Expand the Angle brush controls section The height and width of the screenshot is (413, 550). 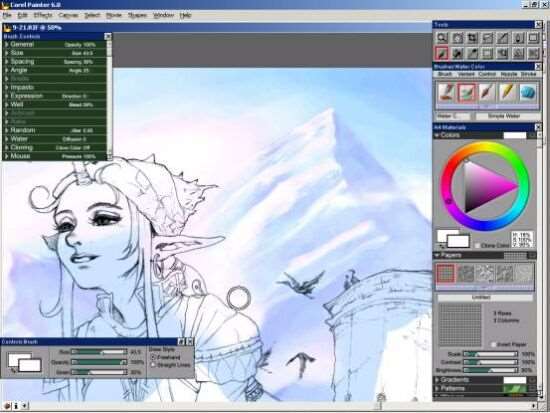pyautogui.click(x=7, y=70)
